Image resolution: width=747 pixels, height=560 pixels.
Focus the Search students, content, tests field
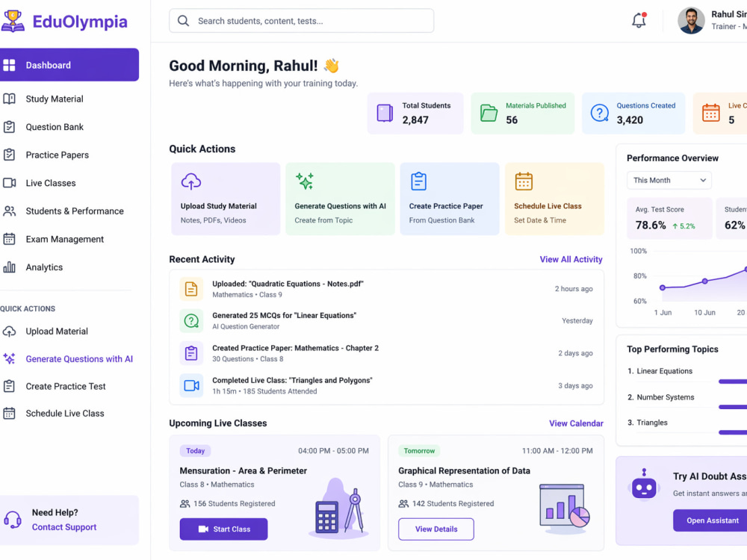(301, 21)
